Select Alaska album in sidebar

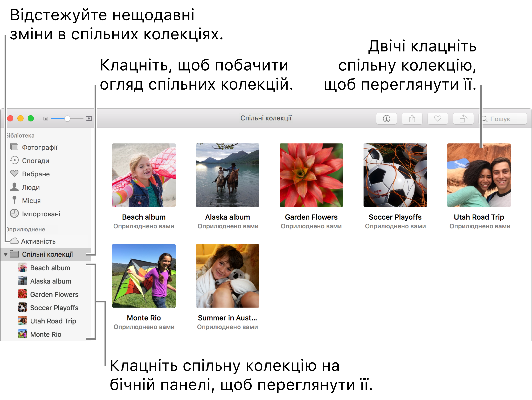(x=51, y=281)
